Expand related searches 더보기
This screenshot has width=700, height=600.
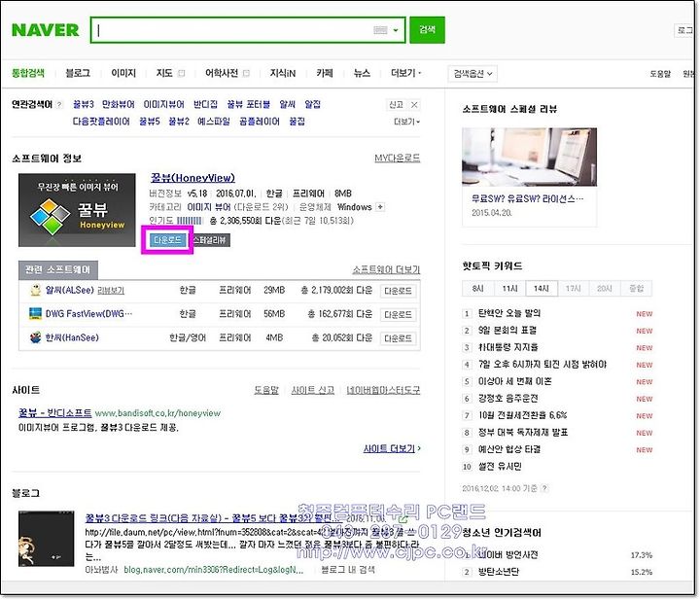(x=406, y=122)
